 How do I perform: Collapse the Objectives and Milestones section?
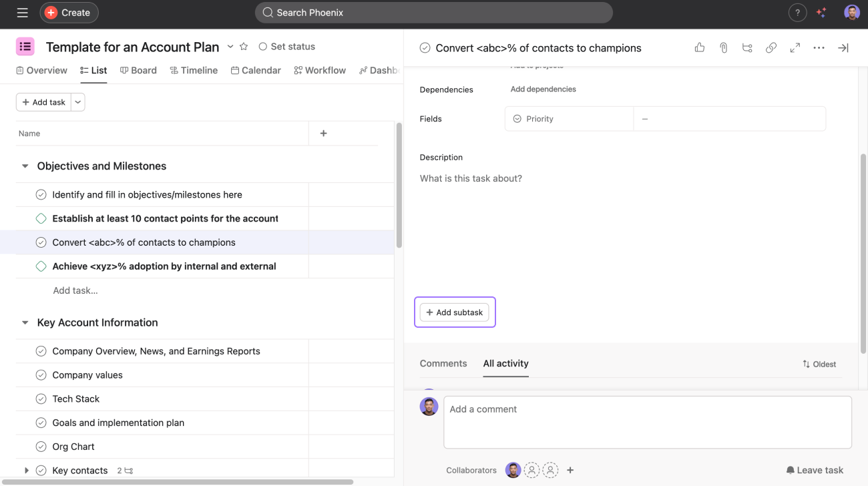(25, 166)
